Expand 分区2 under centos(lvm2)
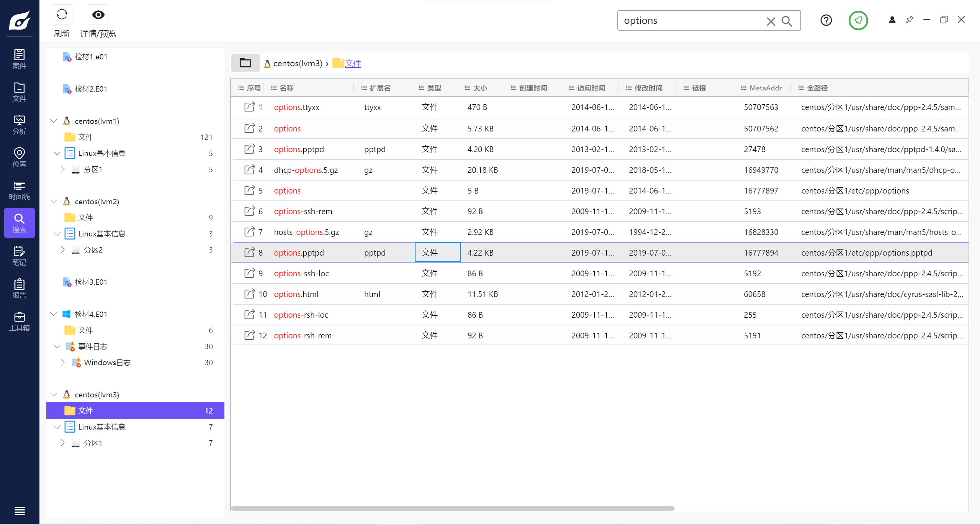The width and height of the screenshot is (980, 525). pos(63,249)
